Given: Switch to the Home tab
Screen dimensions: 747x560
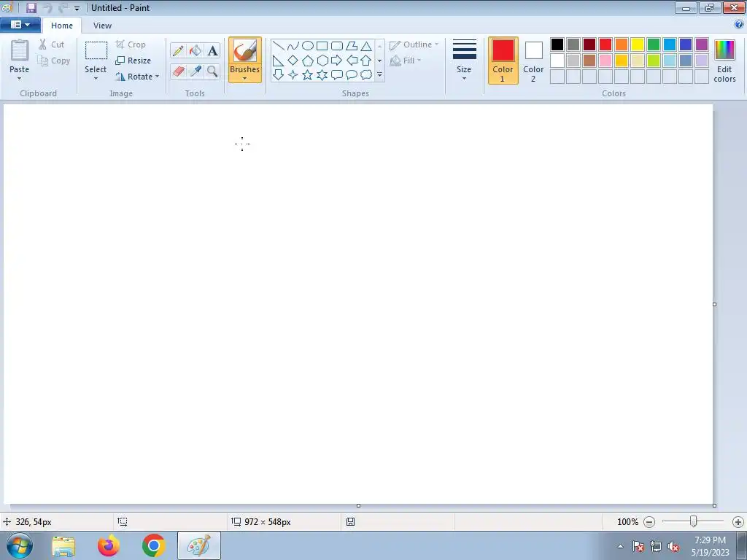Looking at the screenshot, I should (x=62, y=26).
